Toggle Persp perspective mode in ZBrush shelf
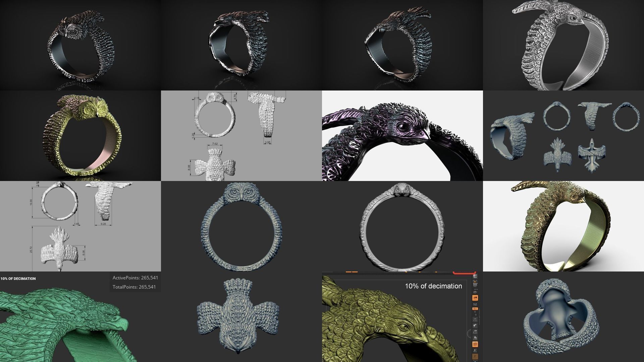This screenshot has height=362, width=644. pyautogui.click(x=475, y=285)
